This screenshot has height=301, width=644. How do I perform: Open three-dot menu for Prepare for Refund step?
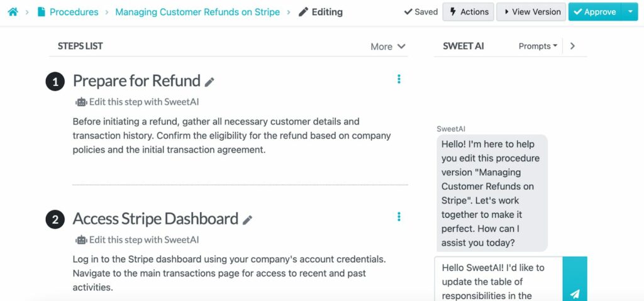[x=399, y=79]
